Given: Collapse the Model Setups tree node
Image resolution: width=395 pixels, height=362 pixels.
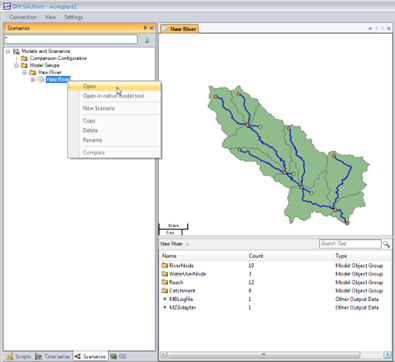Looking at the screenshot, I should [x=16, y=65].
